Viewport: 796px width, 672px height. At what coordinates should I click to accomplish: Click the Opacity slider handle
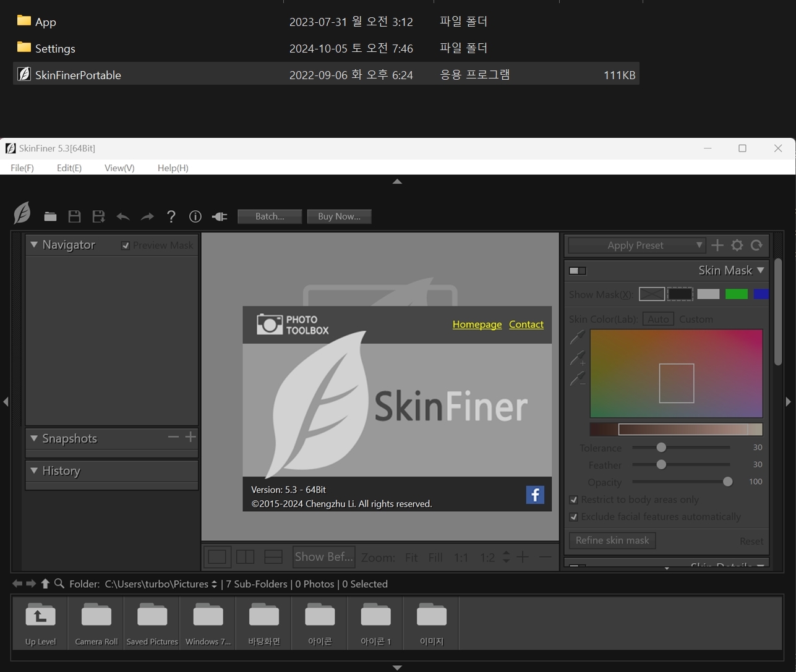point(727,482)
